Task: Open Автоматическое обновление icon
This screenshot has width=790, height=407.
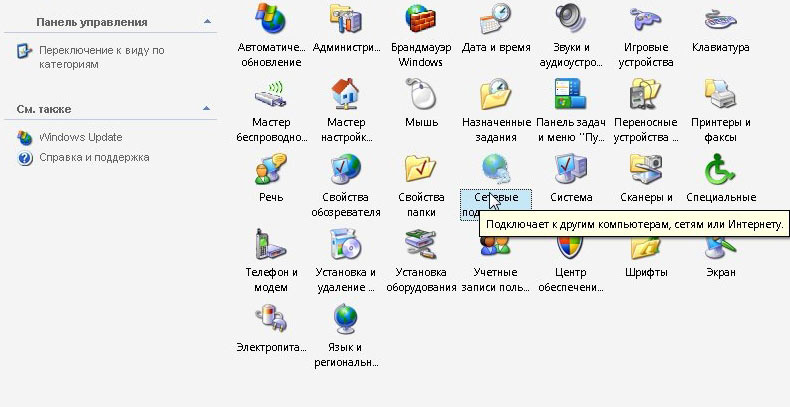Action: click(272, 19)
